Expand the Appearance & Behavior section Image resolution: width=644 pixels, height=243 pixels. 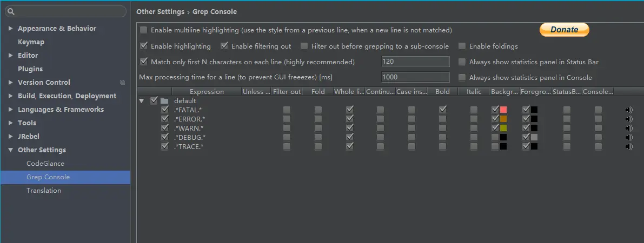(10, 29)
